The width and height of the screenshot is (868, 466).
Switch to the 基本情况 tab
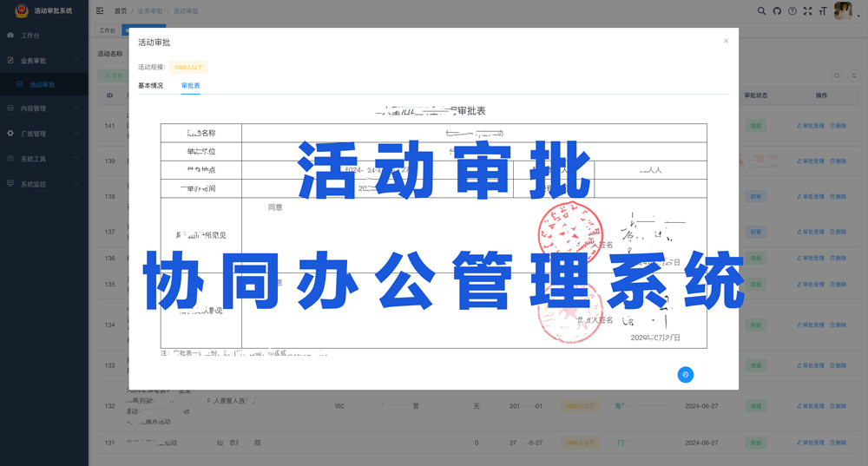(150, 86)
